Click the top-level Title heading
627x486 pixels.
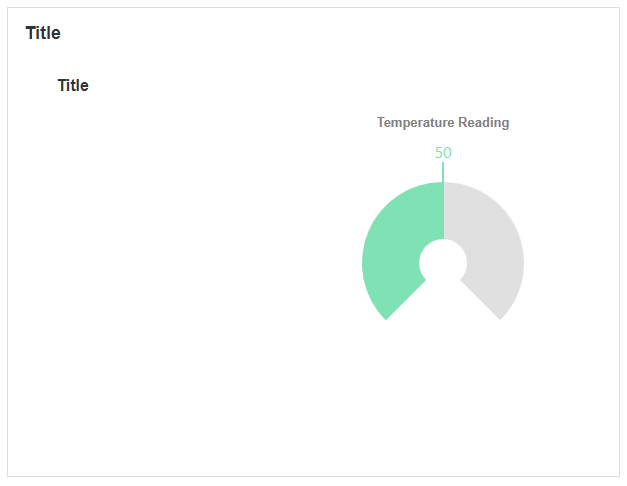tap(43, 33)
